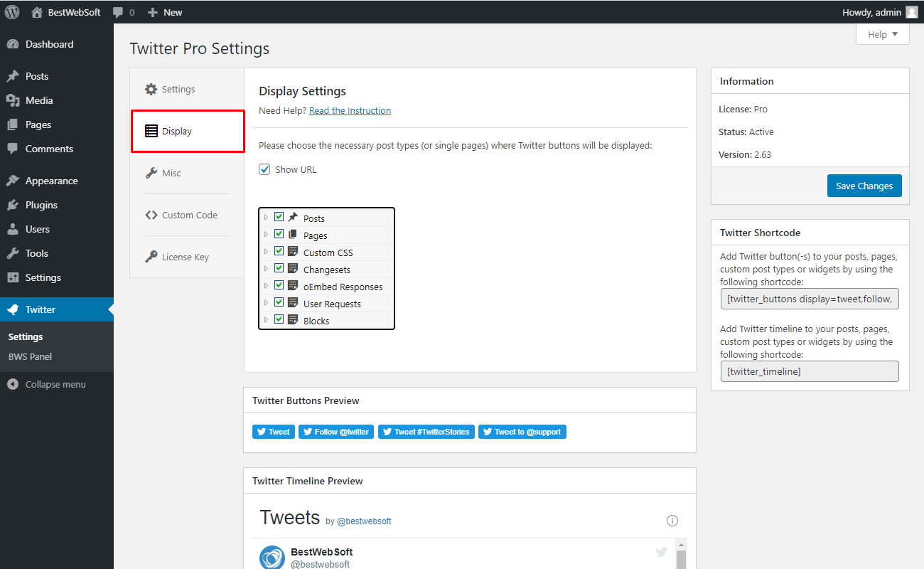This screenshot has height=569, width=924.
Task: Click the WordPress logo icon
Action: tap(12, 12)
